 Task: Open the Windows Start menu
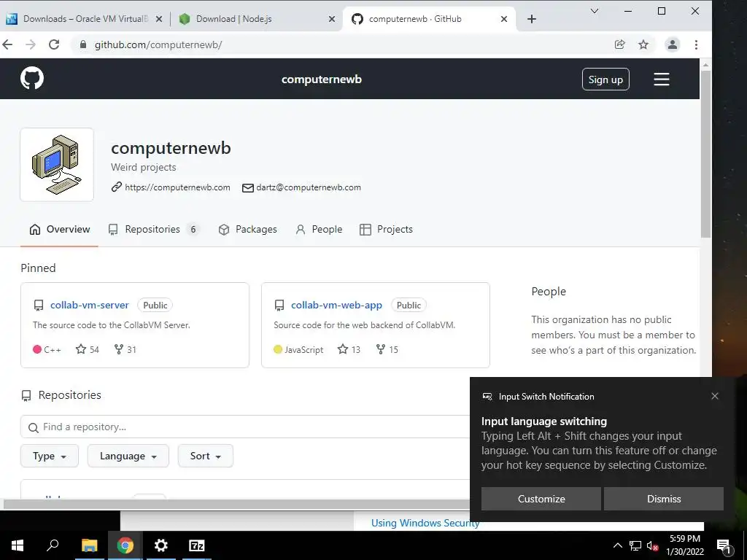(18, 545)
